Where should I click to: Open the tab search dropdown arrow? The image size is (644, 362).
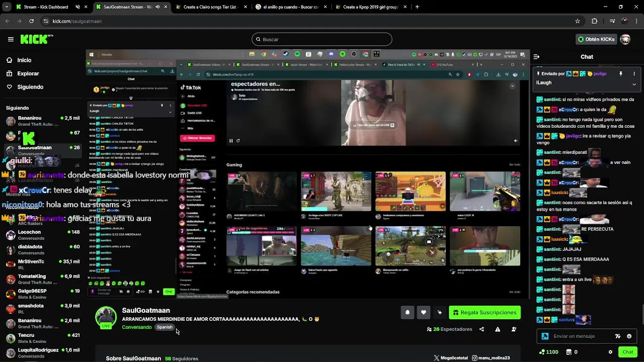click(7, 7)
